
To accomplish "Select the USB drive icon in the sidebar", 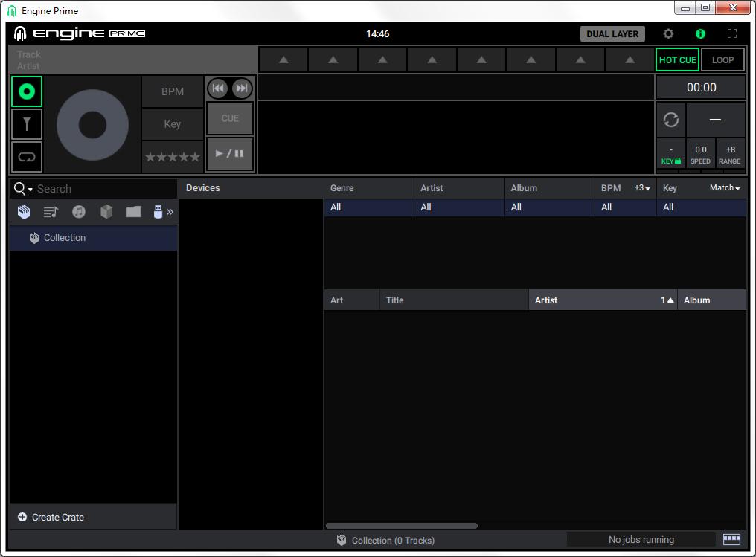I will click(157, 213).
